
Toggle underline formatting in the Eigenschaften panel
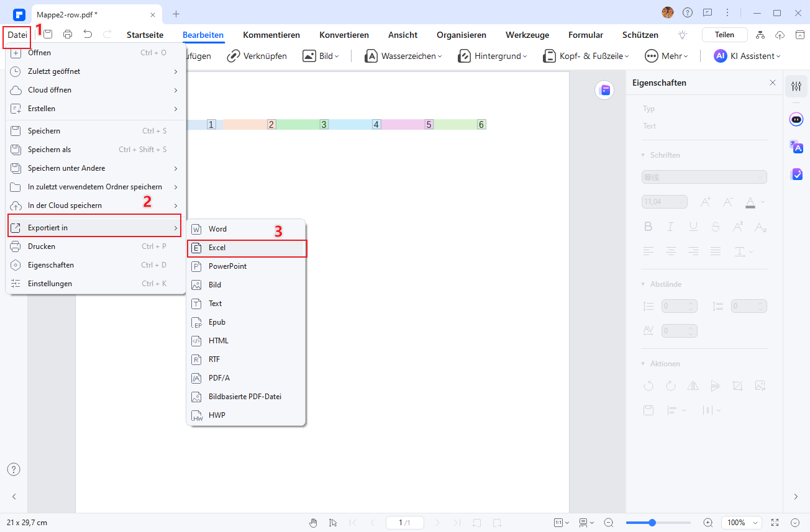click(x=693, y=227)
